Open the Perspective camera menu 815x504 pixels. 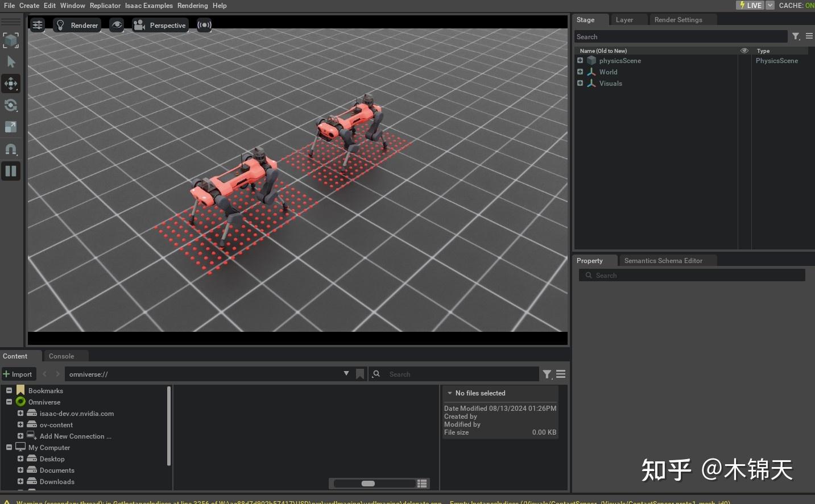pos(160,25)
